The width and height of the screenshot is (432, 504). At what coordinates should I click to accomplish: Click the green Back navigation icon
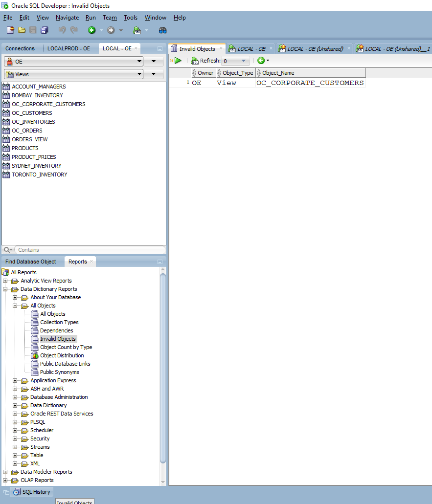tap(91, 30)
